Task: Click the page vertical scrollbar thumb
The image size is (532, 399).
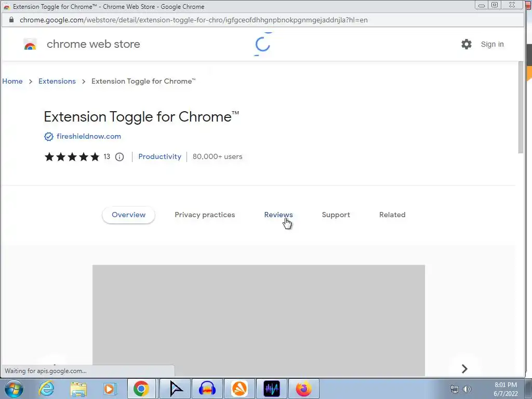Action: pyautogui.click(x=521, y=108)
